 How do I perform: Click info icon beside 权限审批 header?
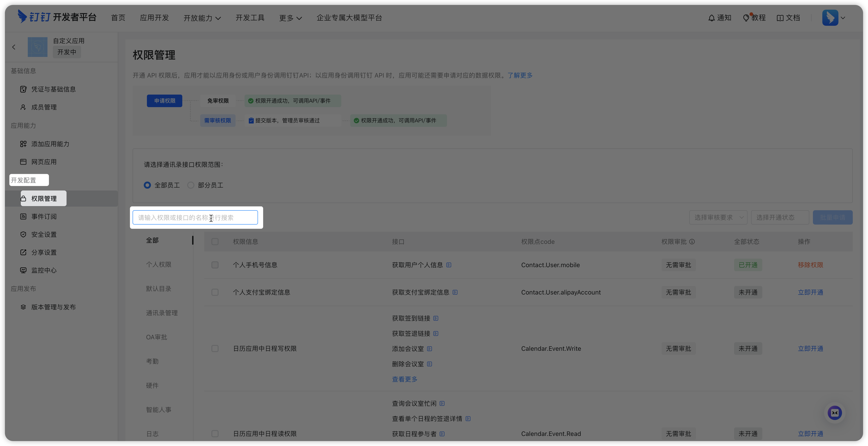click(692, 242)
